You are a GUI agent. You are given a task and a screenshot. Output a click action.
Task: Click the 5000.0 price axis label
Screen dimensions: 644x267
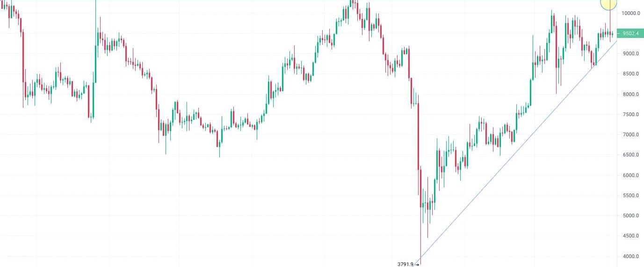point(630,215)
